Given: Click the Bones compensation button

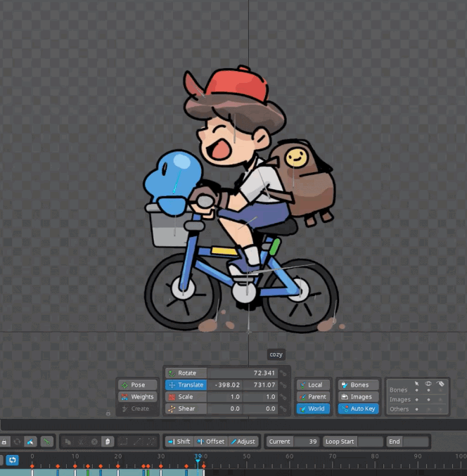Looking at the screenshot, I should (357, 385).
